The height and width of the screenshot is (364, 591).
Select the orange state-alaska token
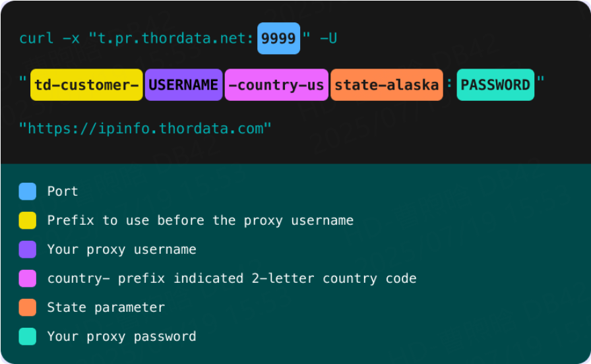coord(387,84)
